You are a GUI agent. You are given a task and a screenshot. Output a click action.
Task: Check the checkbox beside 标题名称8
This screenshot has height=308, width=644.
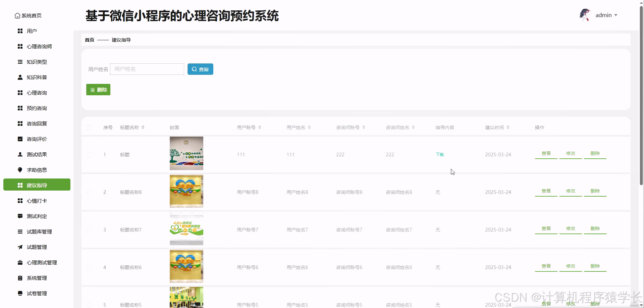(x=89, y=192)
